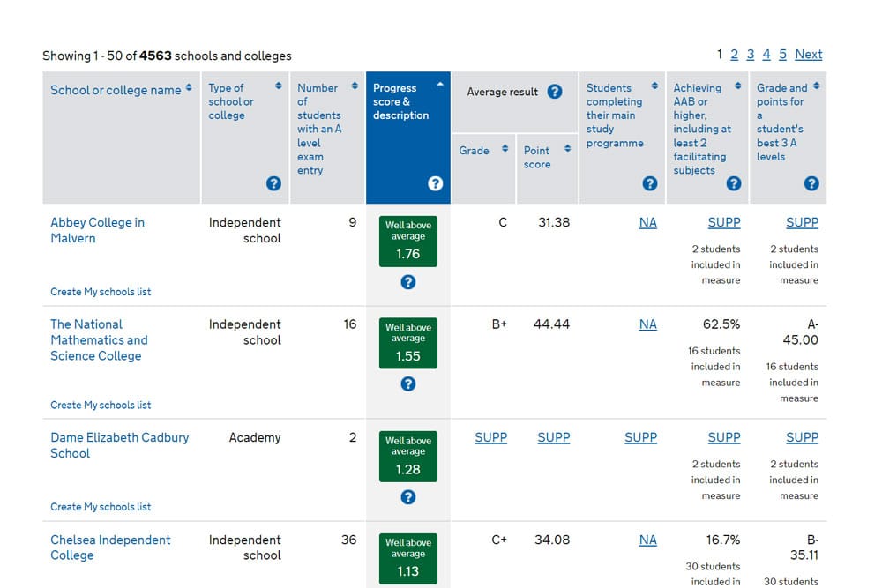The image size is (882, 588).
Task: Open help icon for Type of school column
Action: [x=273, y=183]
